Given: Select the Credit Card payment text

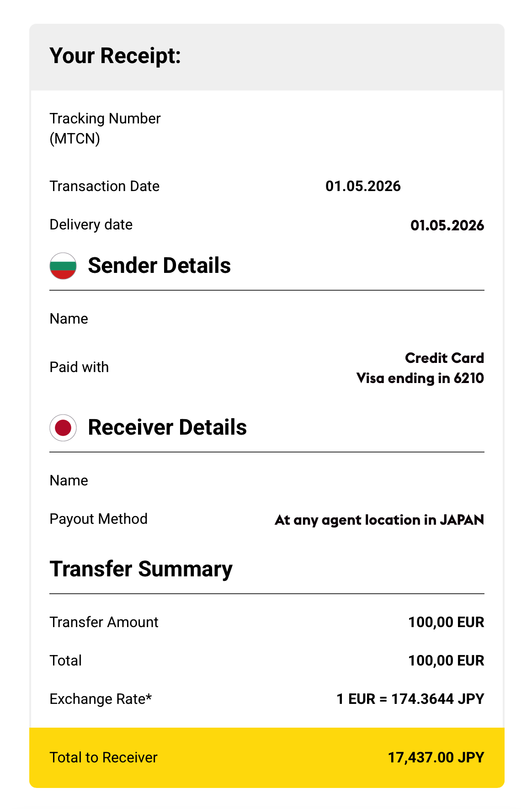Looking at the screenshot, I should click(x=444, y=358).
